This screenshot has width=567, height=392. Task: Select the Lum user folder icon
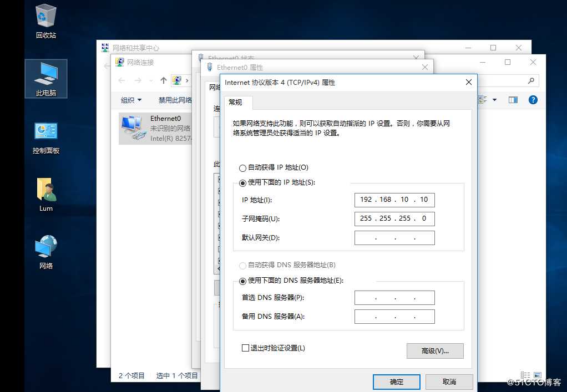[x=46, y=194]
